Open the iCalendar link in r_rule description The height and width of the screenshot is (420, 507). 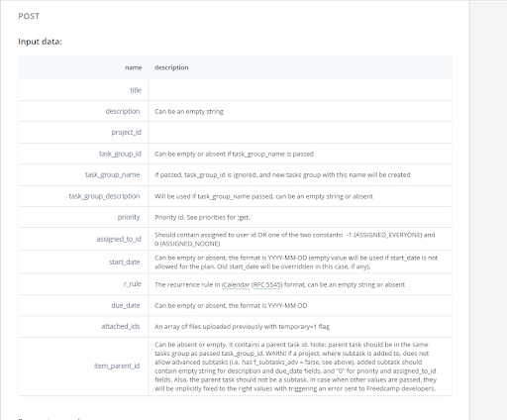click(x=236, y=284)
